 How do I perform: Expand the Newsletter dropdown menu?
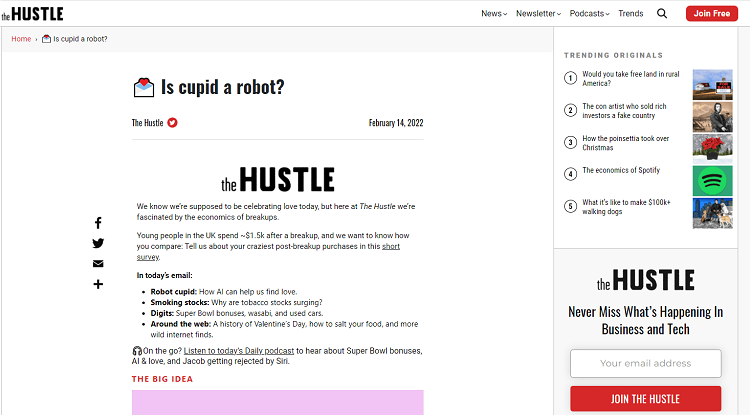(x=538, y=13)
